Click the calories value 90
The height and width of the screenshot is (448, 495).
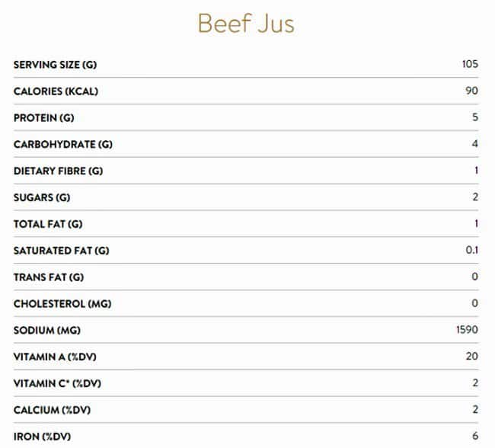point(472,91)
